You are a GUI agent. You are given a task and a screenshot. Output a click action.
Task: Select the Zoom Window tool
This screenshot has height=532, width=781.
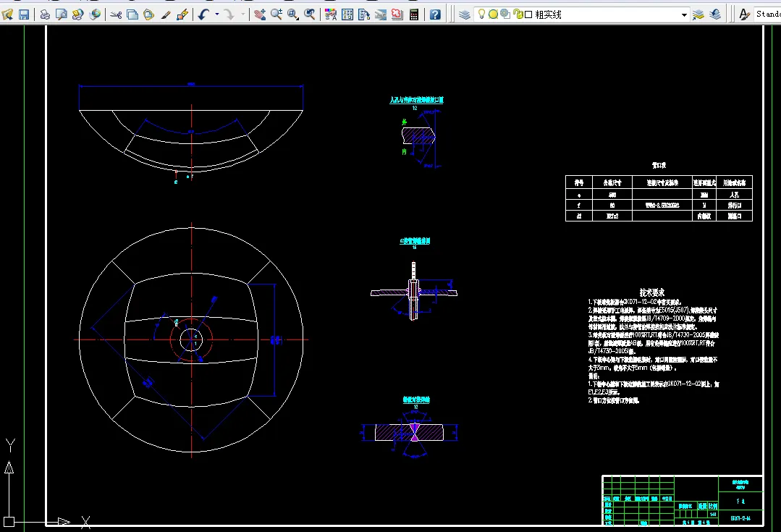point(293,14)
